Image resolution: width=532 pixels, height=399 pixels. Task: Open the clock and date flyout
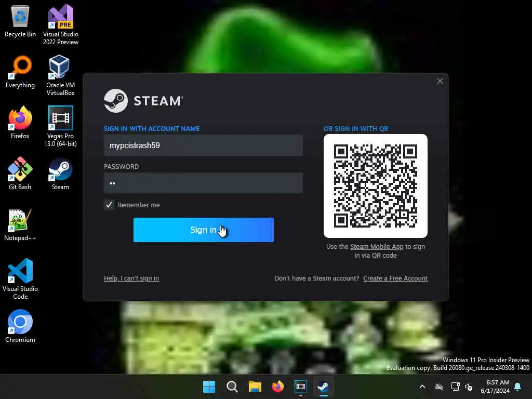pyautogui.click(x=495, y=387)
